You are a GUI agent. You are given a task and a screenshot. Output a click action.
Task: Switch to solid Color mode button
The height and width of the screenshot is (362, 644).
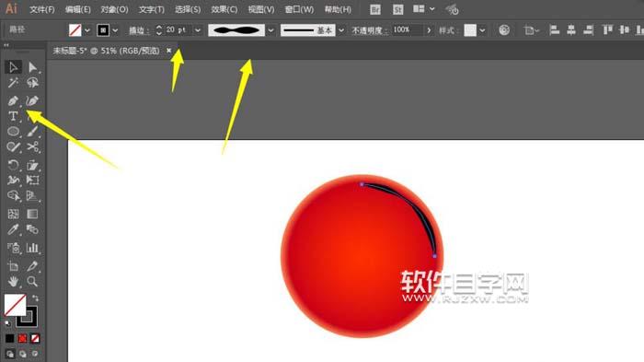(9, 339)
